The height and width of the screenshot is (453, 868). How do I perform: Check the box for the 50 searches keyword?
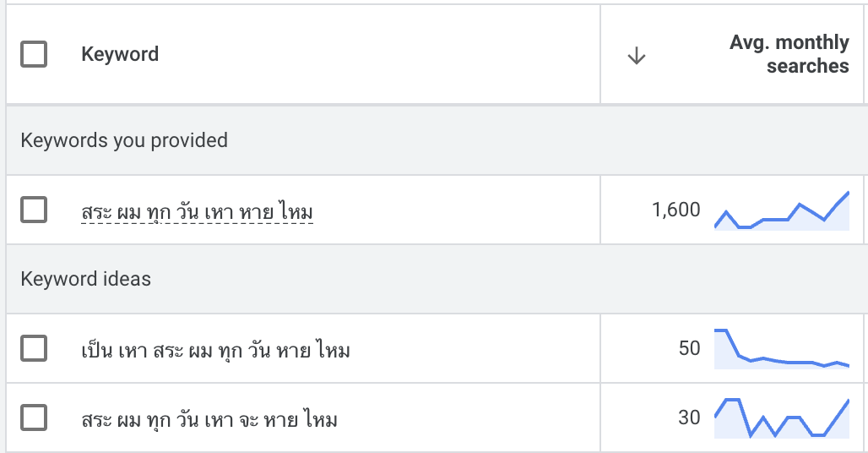(x=34, y=348)
